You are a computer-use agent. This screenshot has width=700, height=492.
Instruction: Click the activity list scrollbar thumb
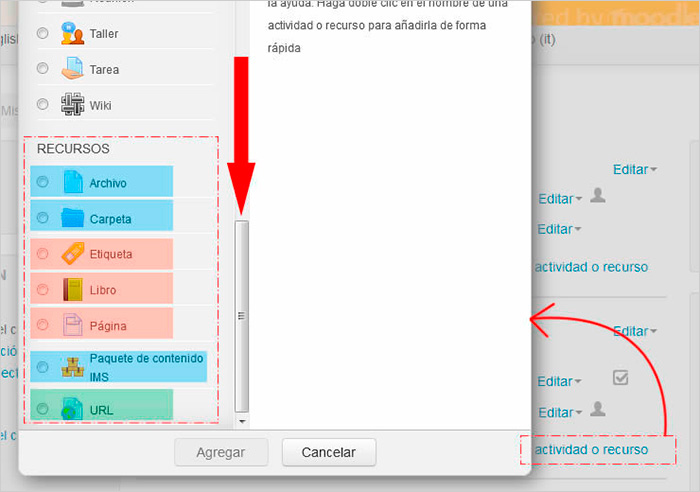240,315
